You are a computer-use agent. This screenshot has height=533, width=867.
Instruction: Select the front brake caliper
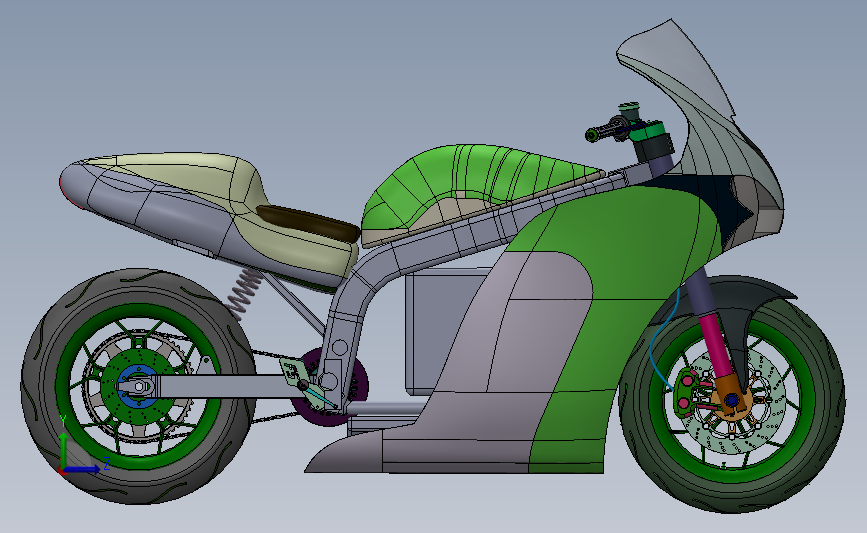689,391
